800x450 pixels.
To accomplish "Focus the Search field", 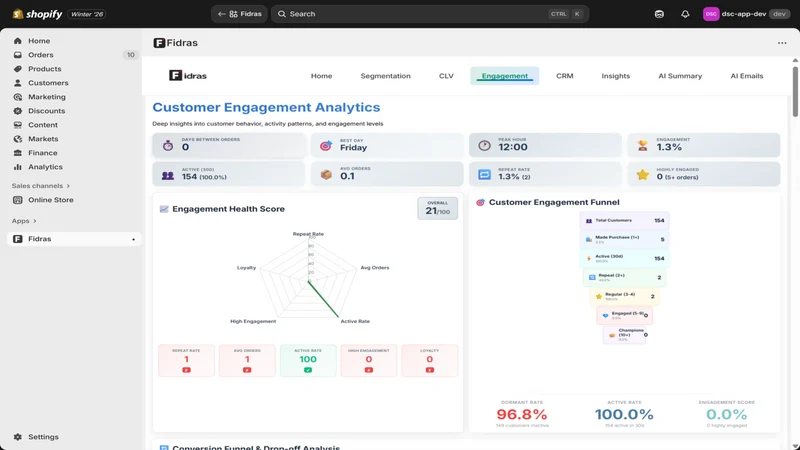I will 430,14.
